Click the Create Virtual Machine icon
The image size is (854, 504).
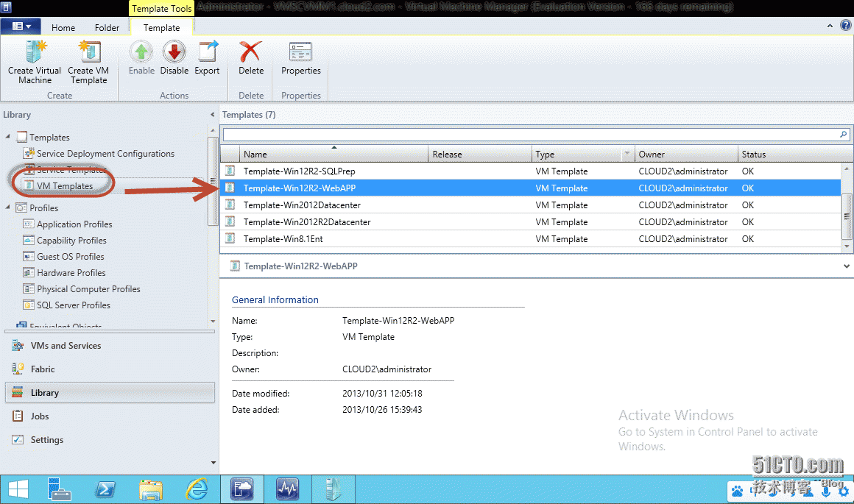tap(35, 52)
